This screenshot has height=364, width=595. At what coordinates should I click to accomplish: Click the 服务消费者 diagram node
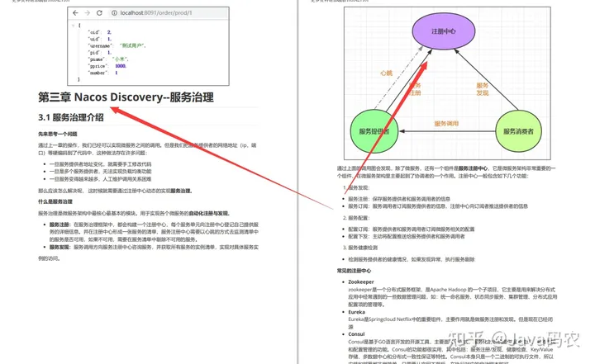pos(518,131)
